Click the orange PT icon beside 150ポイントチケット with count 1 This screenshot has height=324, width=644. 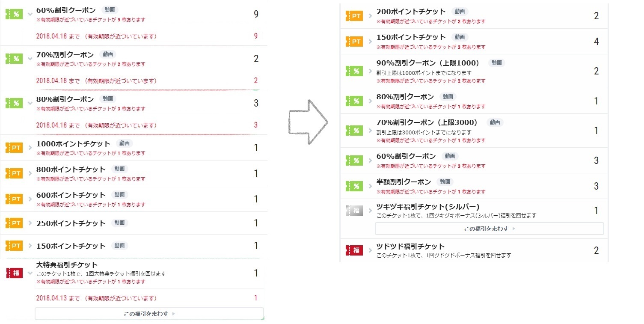(x=14, y=246)
